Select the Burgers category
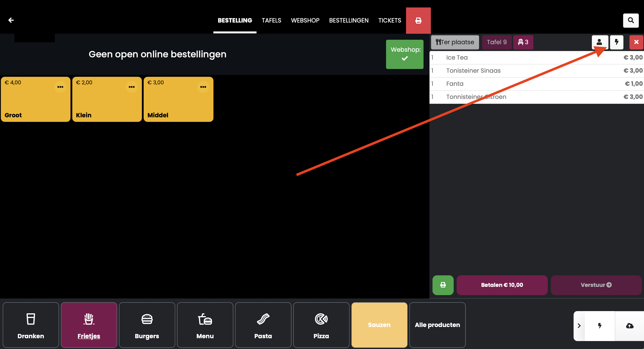Screen dimensions: 644x349 147,325
